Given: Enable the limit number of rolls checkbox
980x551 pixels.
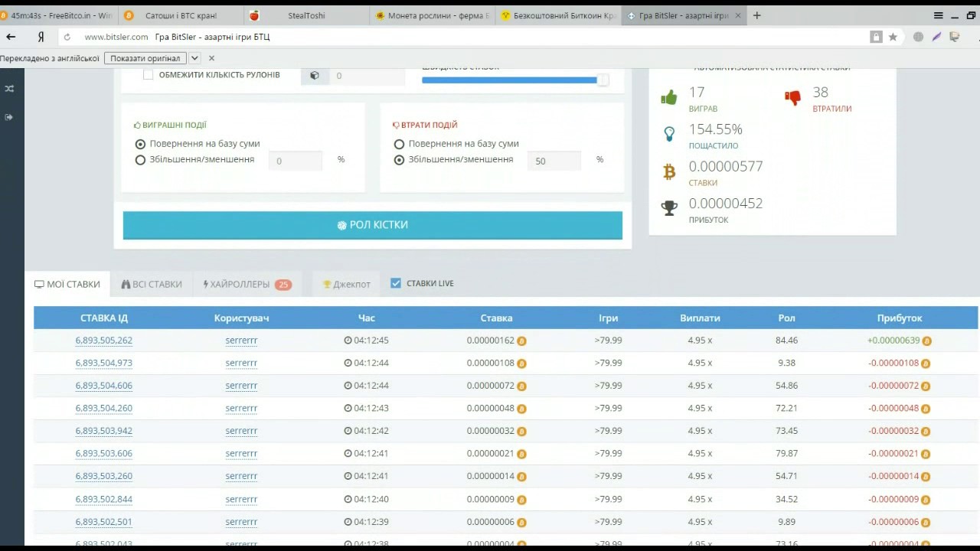Looking at the screenshot, I should click(149, 75).
